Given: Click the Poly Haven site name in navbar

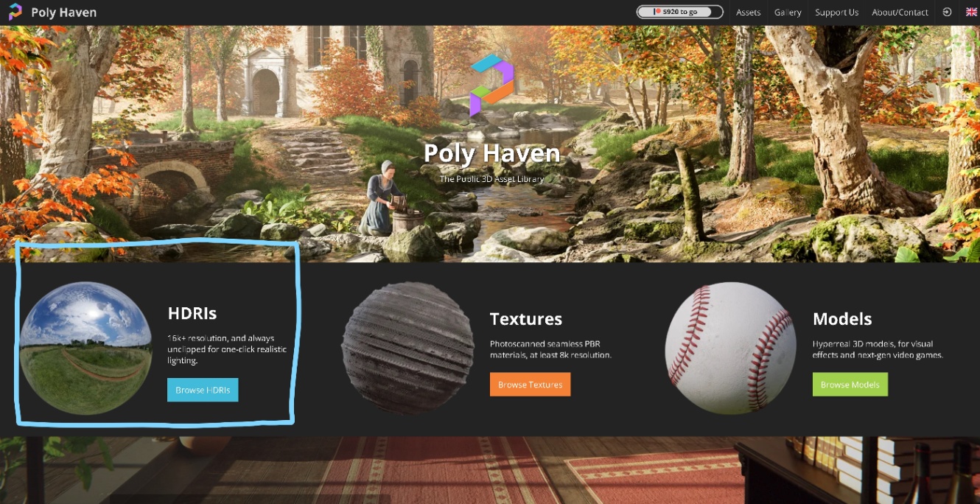Looking at the screenshot, I should (64, 13).
